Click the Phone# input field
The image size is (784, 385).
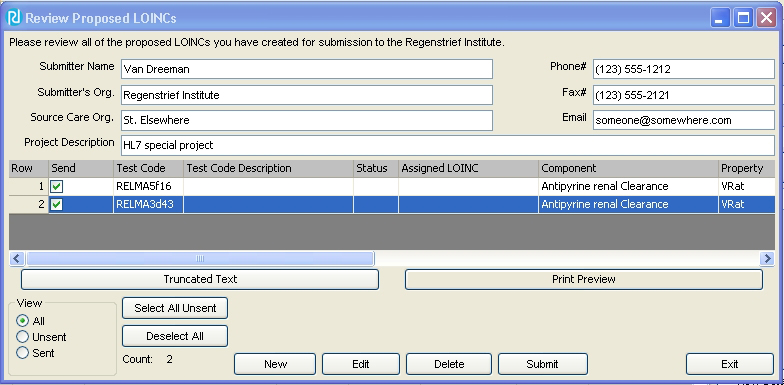(684, 69)
